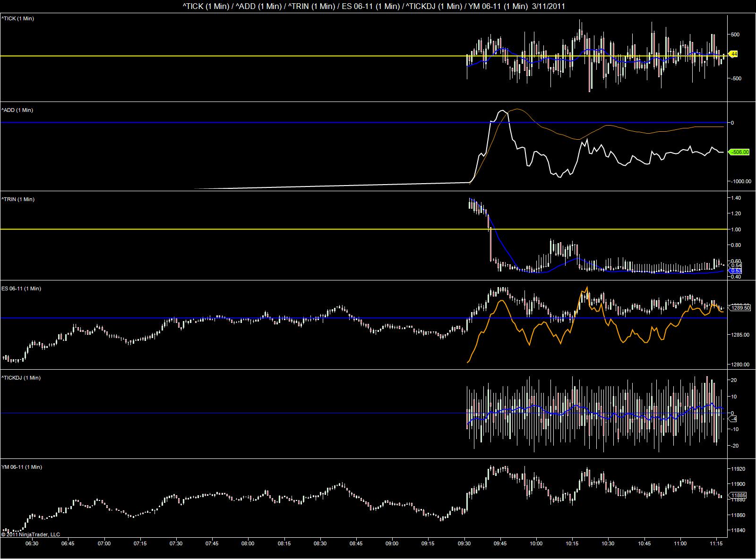Click the 1.40 axis label in TRIN panel
The height and width of the screenshot is (559, 756).
pos(737,198)
